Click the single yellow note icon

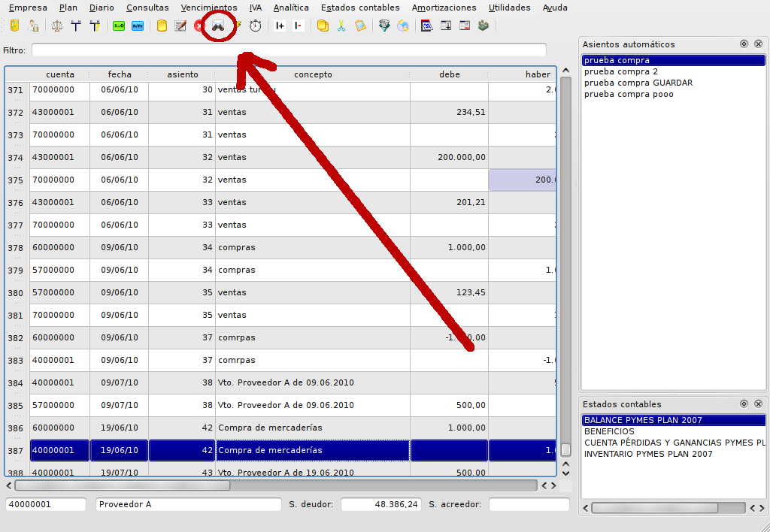[162, 26]
